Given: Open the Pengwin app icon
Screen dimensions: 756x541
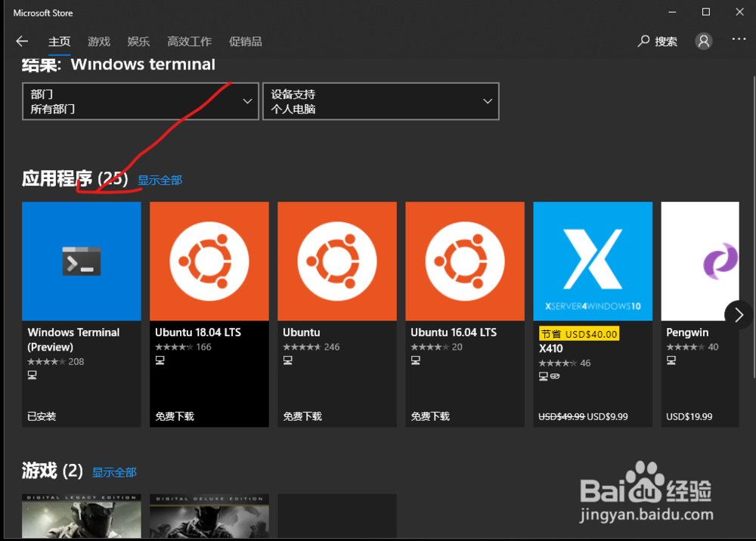Looking at the screenshot, I should tap(700, 261).
